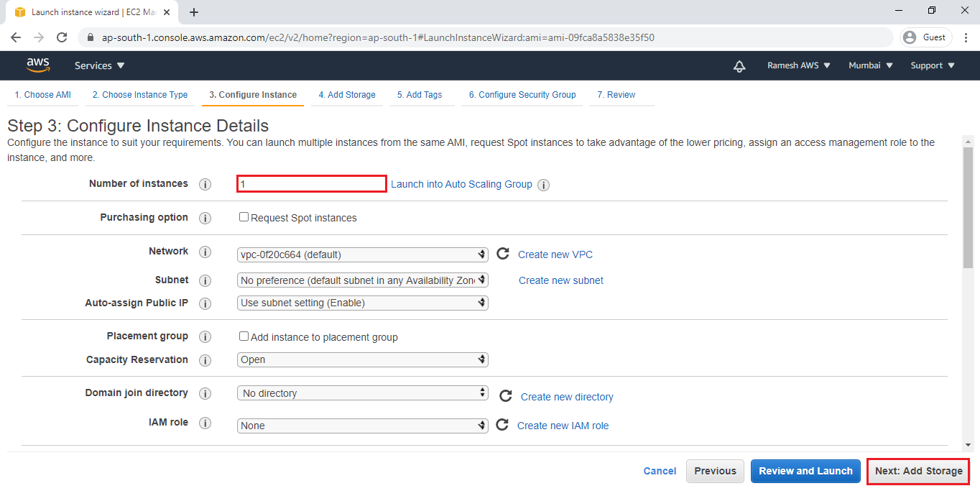980x491 pixels.
Task: Click the Number of instances input field
Action: (x=312, y=184)
